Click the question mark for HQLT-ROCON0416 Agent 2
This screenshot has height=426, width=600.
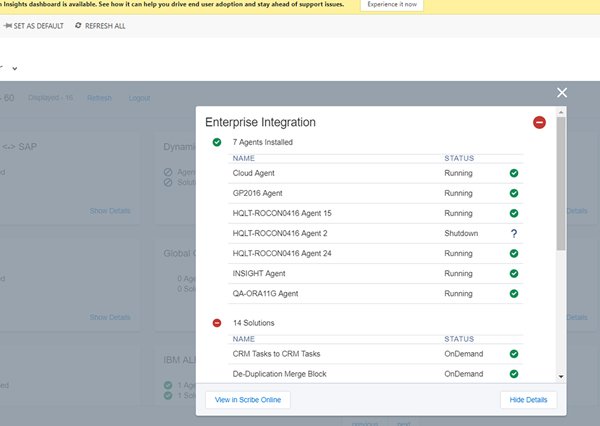[x=514, y=233]
